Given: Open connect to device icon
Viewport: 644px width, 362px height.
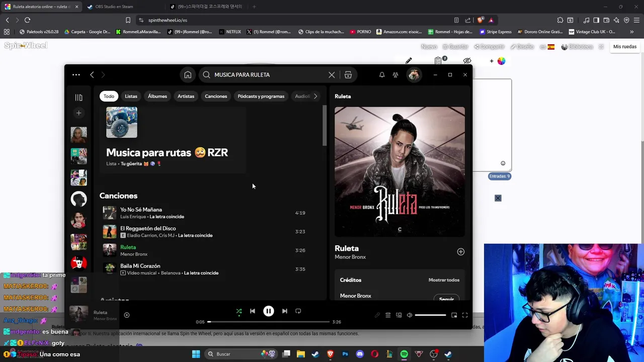Looking at the screenshot, I should click(x=399, y=315).
